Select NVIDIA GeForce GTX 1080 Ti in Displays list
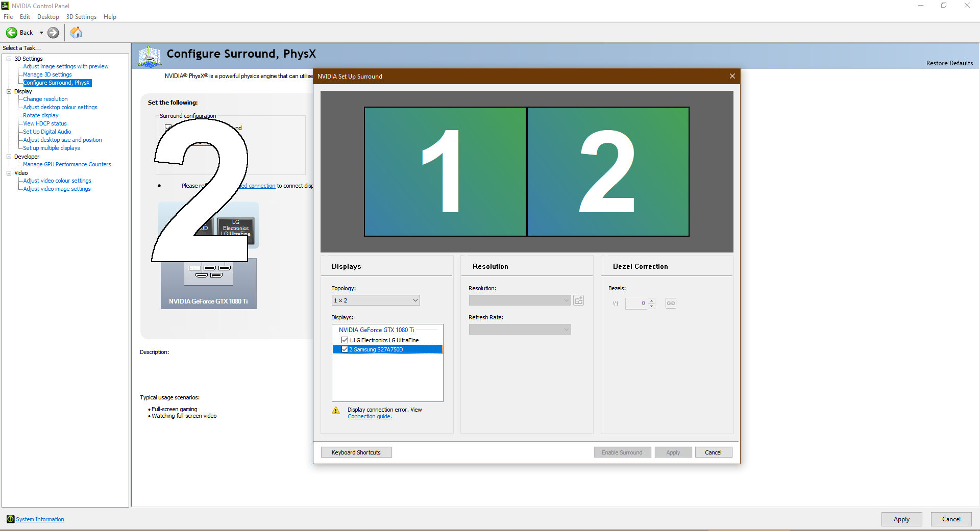 point(377,330)
